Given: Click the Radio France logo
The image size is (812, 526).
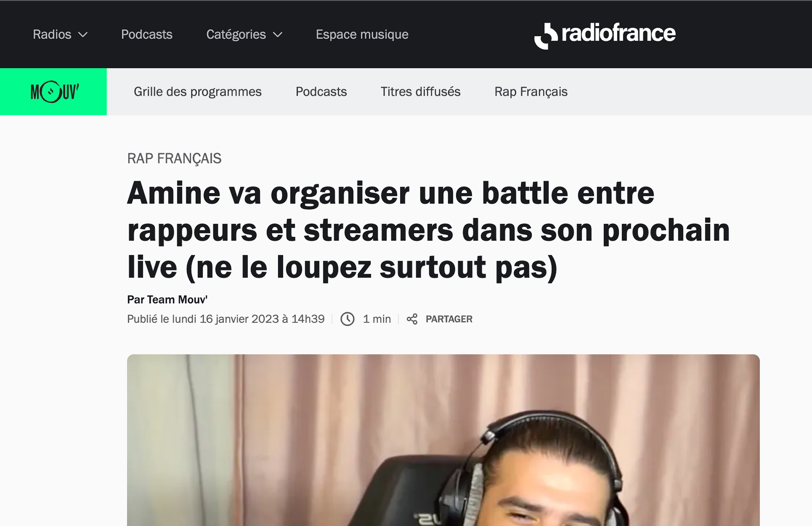Looking at the screenshot, I should 605,35.
